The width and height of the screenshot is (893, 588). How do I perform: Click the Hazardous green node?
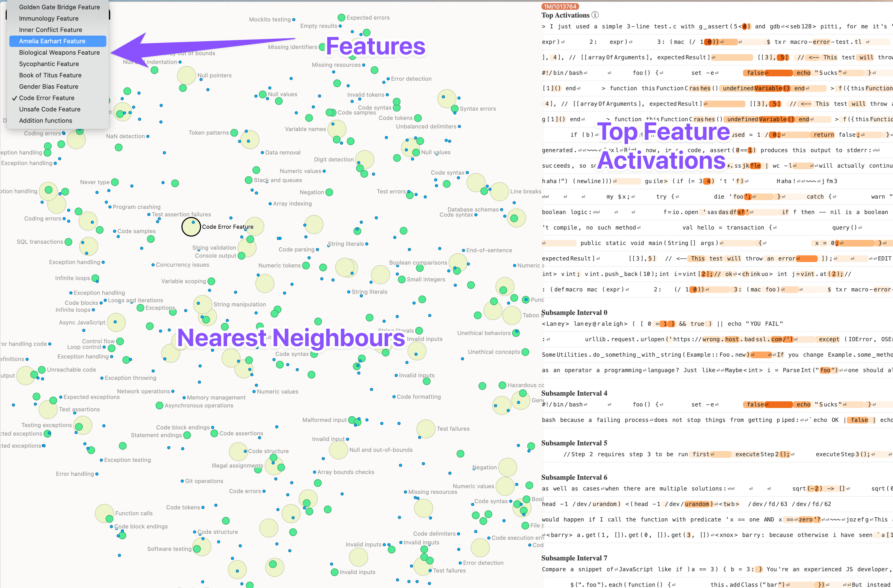click(x=502, y=385)
